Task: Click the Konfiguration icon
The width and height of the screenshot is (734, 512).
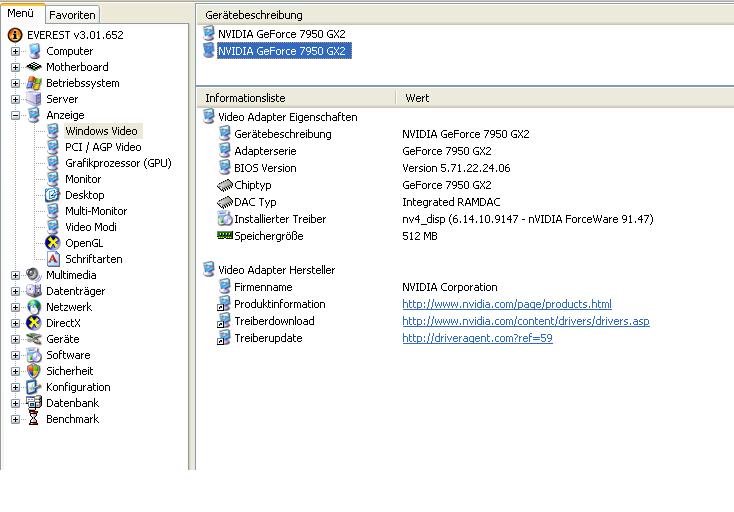Action: (34, 387)
